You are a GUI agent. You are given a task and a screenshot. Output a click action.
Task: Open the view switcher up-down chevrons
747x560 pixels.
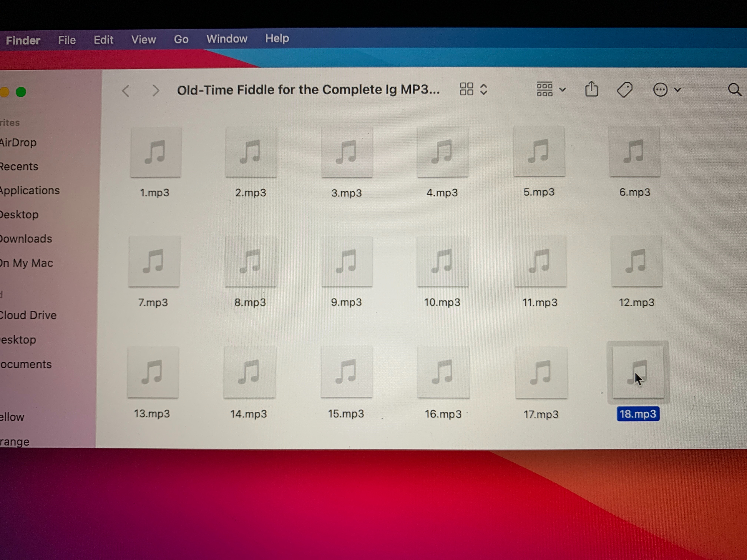click(x=484, y=89)
